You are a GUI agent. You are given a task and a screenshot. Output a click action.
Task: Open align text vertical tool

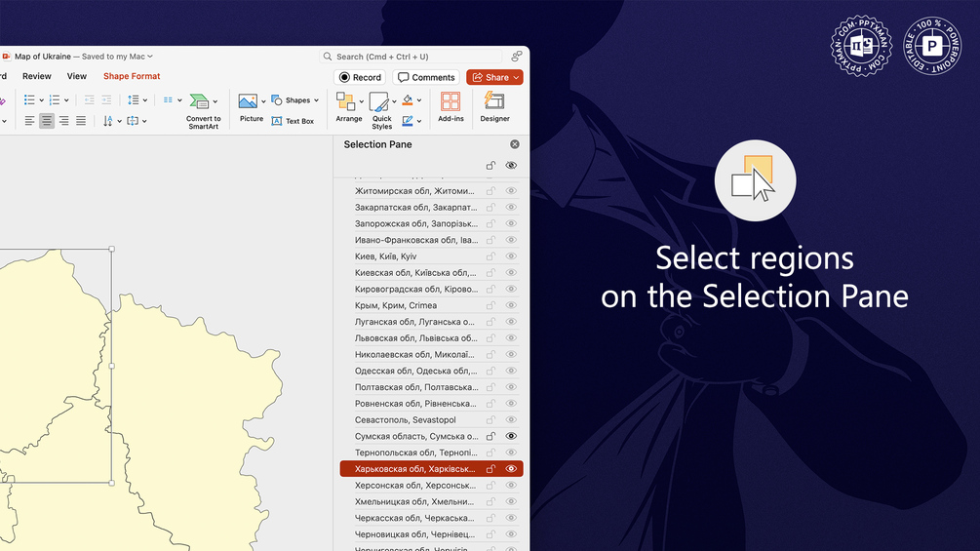(x=133, y=121)
